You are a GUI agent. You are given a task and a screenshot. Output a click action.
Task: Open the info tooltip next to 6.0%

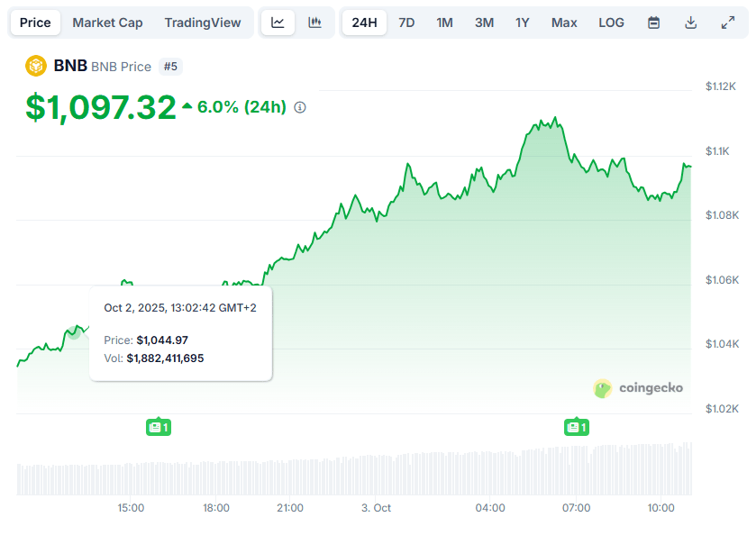click(x=298, y=107)
